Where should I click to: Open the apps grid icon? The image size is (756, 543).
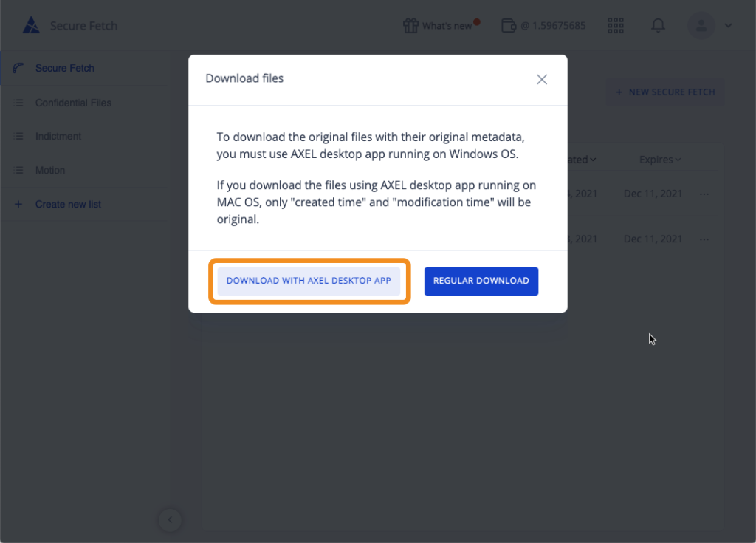click(616, 26)
